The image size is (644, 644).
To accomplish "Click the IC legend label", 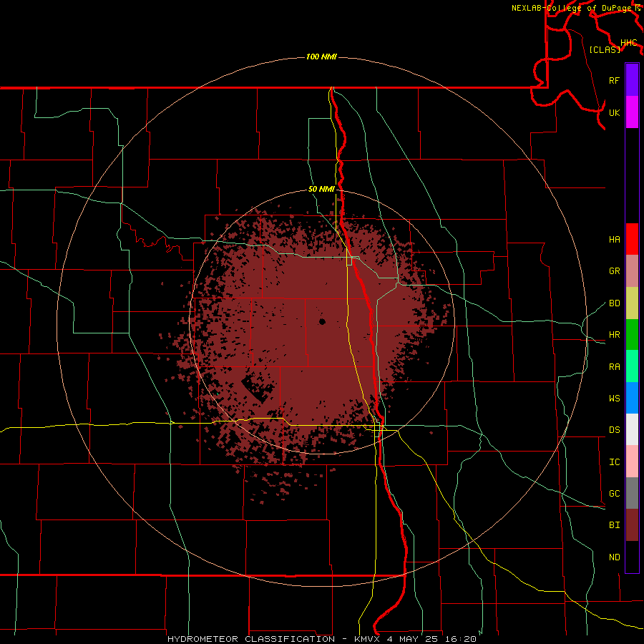I will 615,462.
